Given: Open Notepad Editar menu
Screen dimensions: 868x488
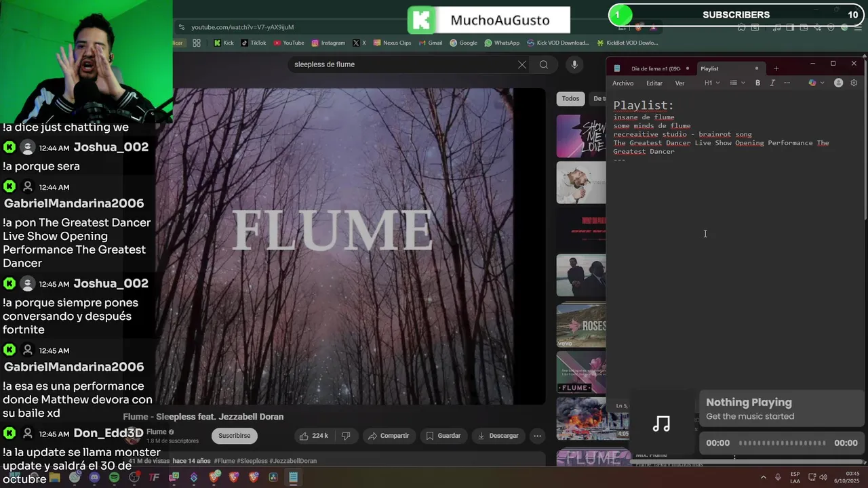Looking at the screenshot, I should (x=654, y=83).
